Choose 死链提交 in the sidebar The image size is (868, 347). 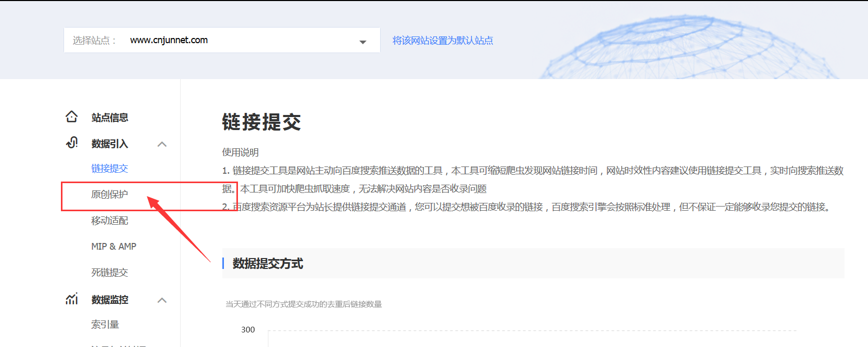[109, 273]
